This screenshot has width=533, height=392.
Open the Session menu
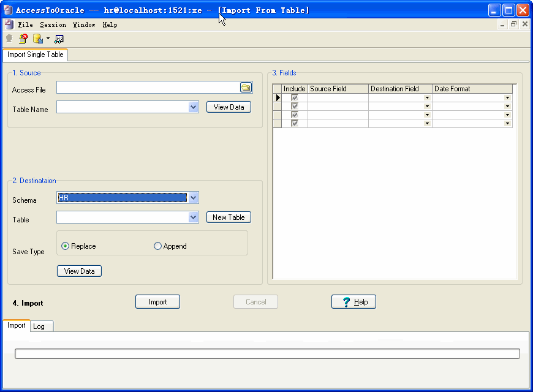(53, 25)
